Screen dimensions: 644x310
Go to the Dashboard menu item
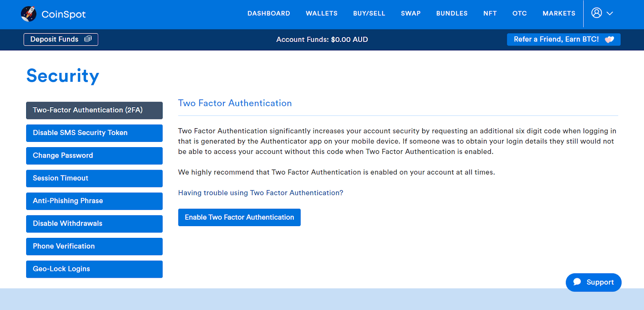(x=268, y=13)
